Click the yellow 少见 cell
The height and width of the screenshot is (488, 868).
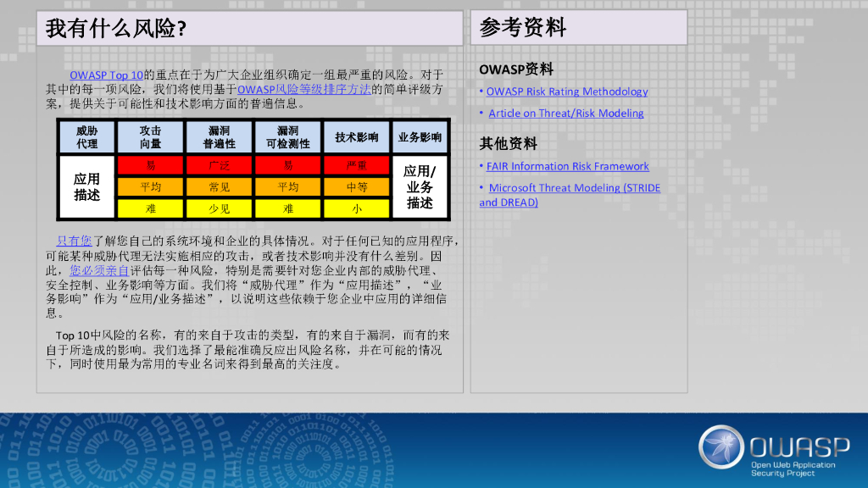(220, 208)
